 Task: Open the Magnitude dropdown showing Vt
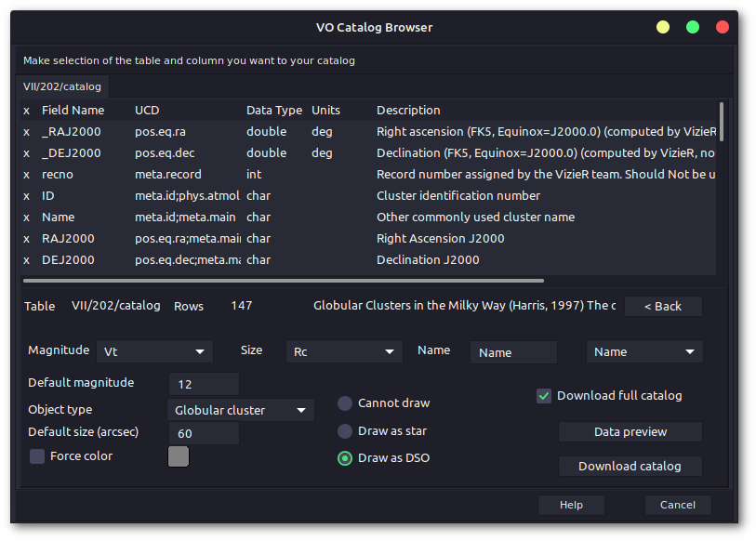(154, 351)
